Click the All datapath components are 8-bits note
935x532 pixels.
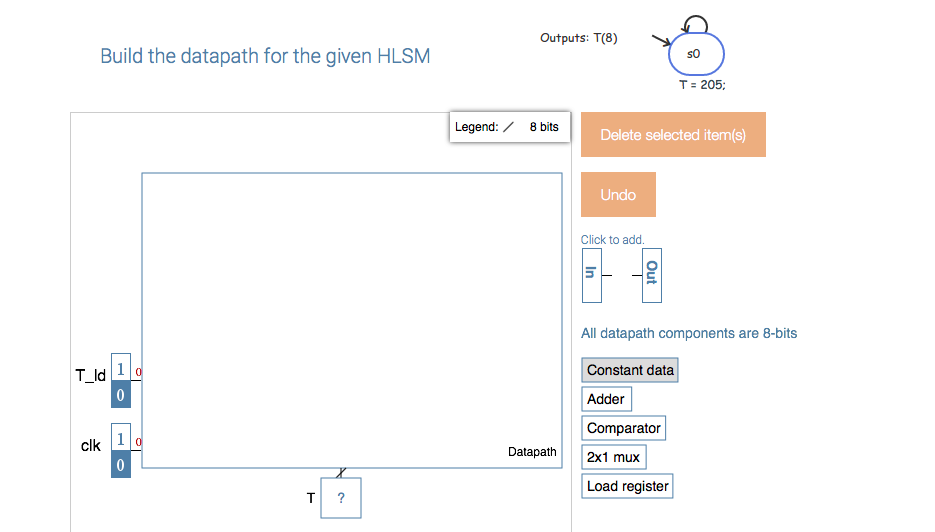tap(689, 333)
